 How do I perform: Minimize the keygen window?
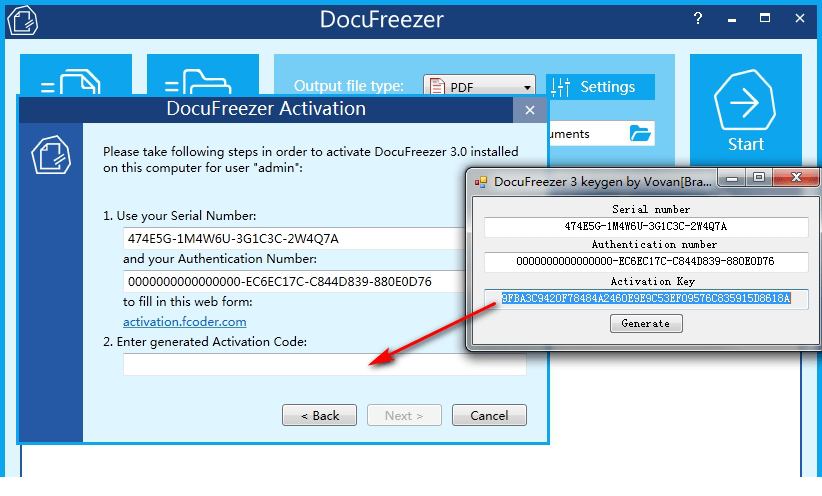click(732, 178)
